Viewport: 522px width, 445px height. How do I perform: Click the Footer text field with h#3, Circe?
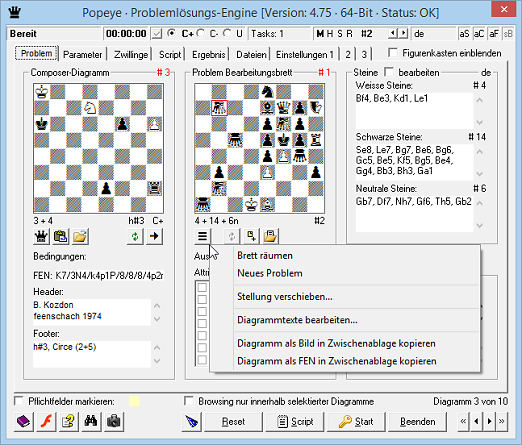point(92,354)
